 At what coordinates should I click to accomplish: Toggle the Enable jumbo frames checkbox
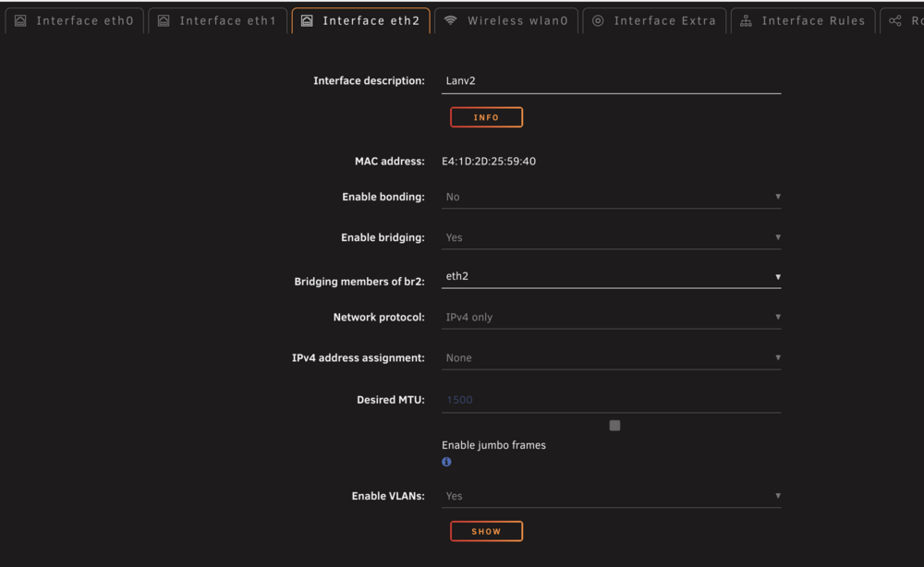614,425
